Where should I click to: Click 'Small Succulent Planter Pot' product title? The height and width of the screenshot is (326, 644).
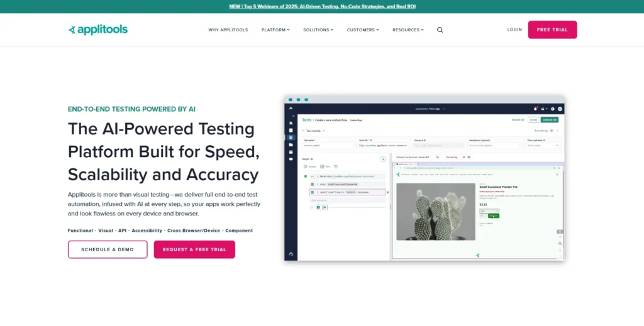tap(498, 187)
